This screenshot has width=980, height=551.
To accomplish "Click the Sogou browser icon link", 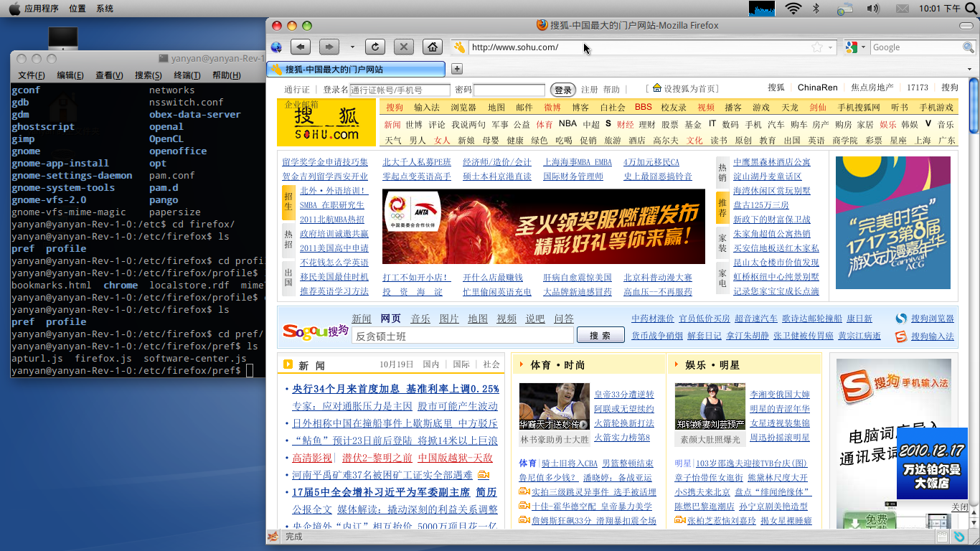I will 902,319.
